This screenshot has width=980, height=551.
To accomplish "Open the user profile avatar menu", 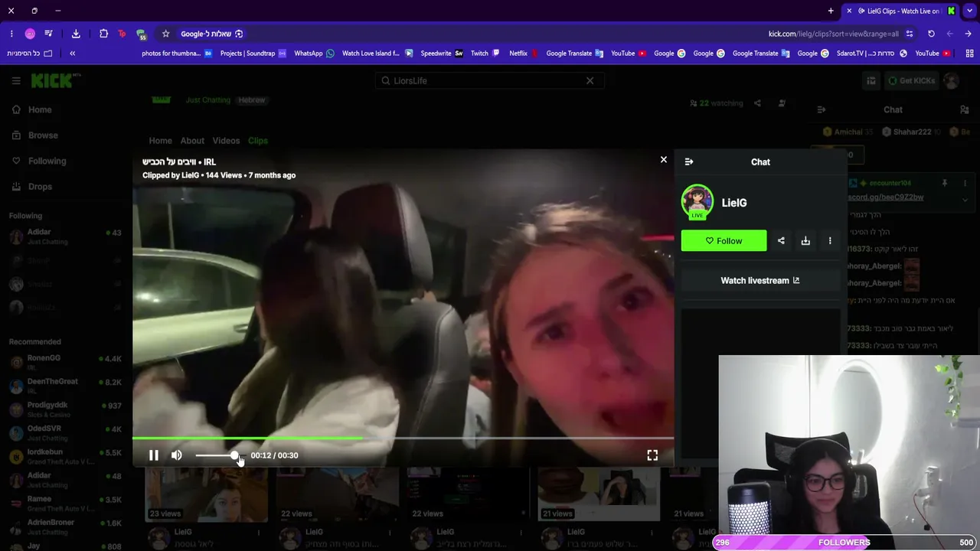I will (951, 80).
